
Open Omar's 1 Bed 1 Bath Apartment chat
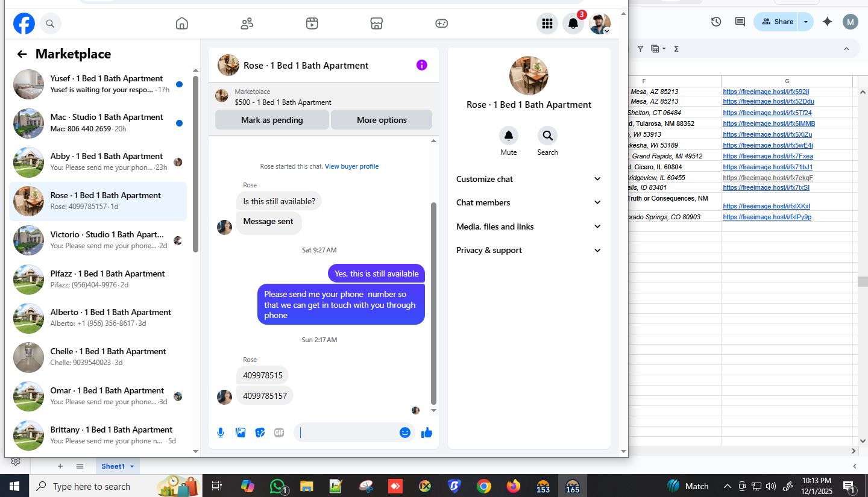98,396
